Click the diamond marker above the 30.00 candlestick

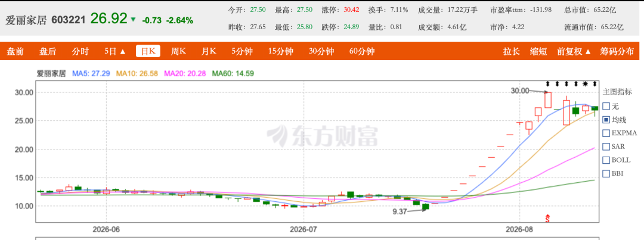coord(547,84)
